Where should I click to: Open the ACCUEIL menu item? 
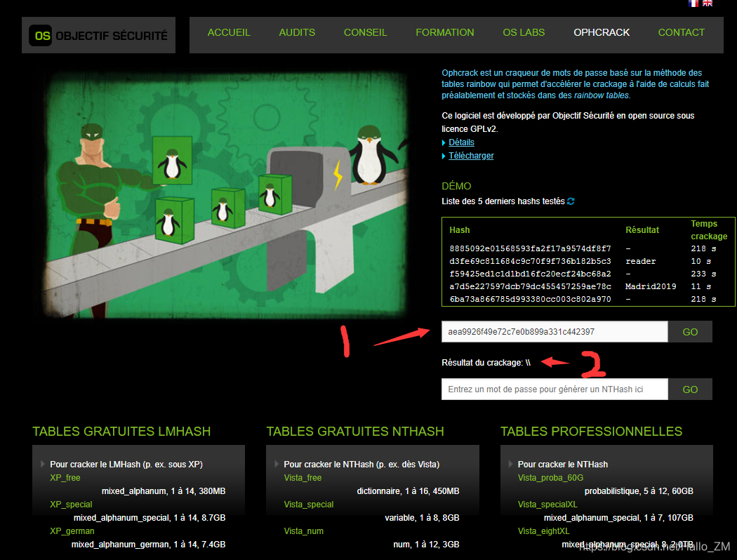229,32
